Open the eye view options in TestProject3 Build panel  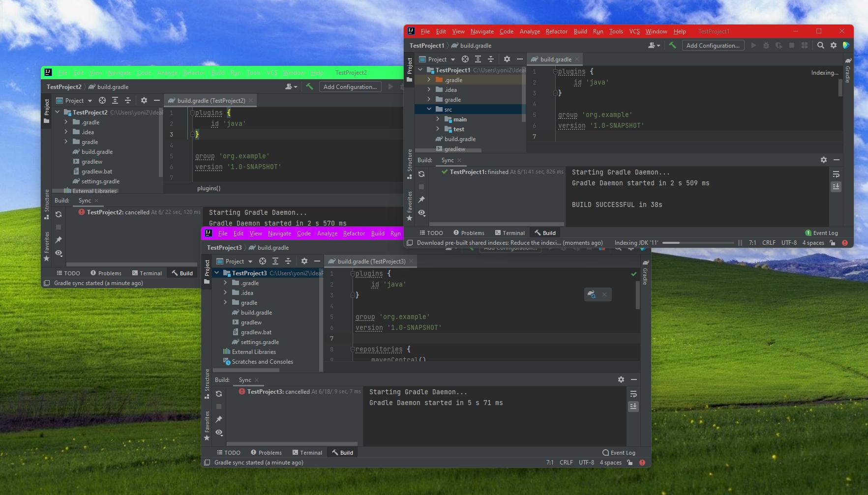pyautogui.click(x=219, y=433)
